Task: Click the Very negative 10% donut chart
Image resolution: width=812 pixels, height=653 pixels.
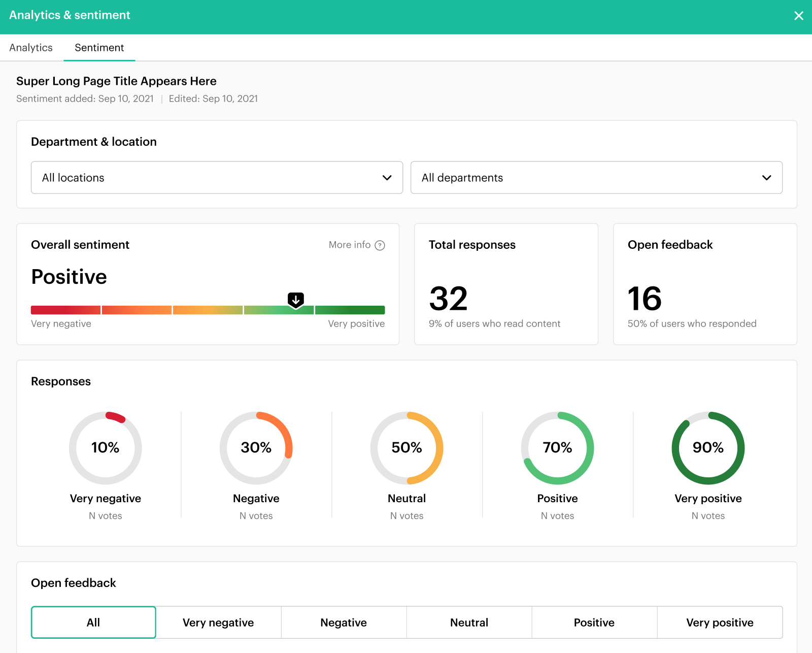Action: (x=106, y=448)
